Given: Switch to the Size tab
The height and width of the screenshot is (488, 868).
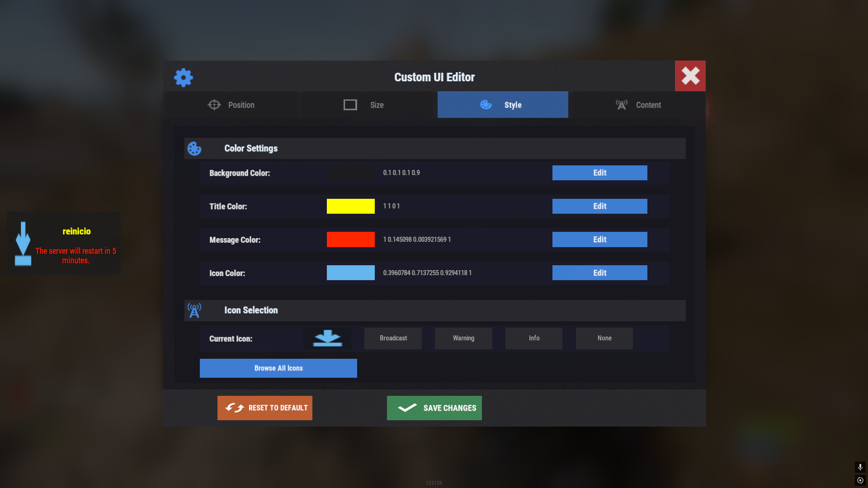Looking at the screenshot, I should [x=364, y=105].
